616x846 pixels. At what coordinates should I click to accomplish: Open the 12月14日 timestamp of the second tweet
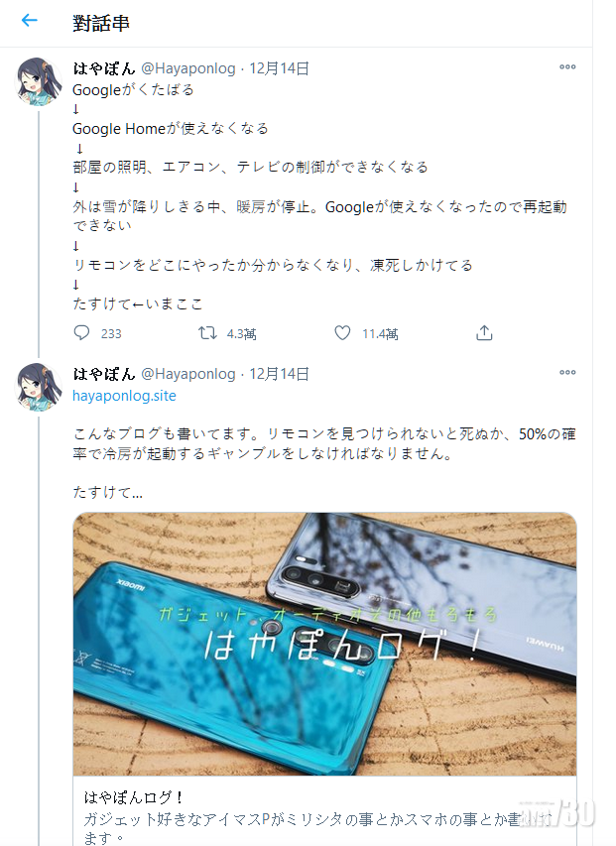tap(279, 373)
